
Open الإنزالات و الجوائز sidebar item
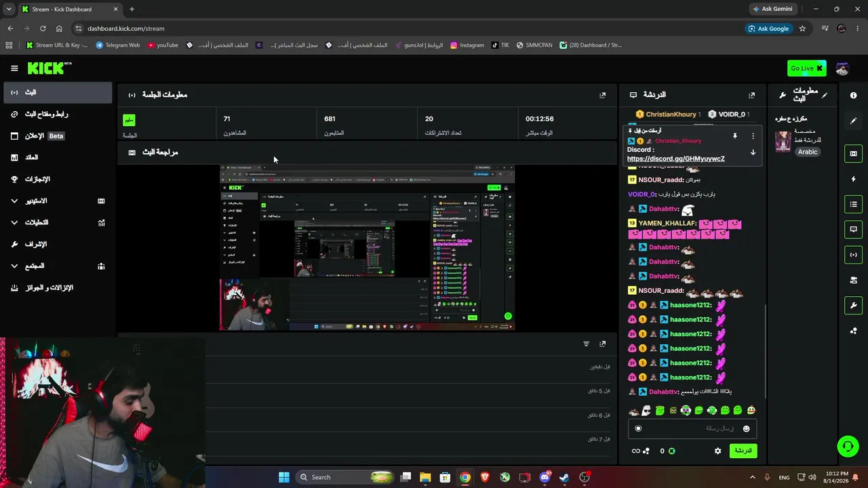[58, 288]
